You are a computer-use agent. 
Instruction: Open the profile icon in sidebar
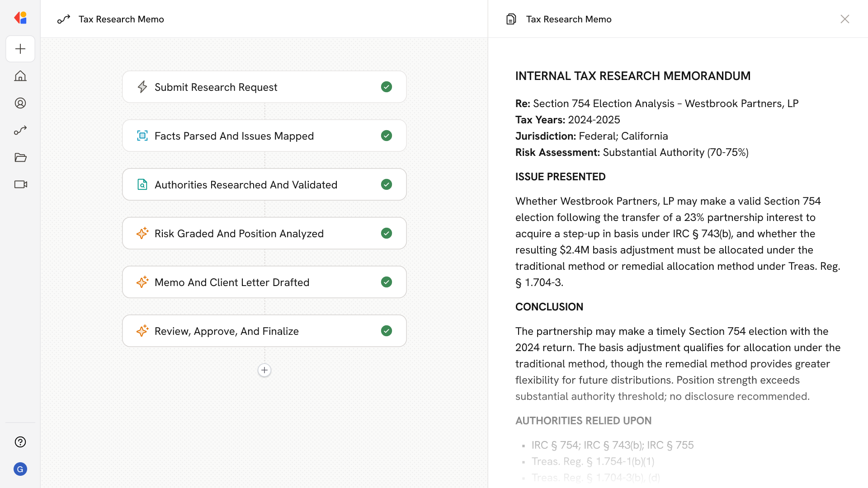20,103
